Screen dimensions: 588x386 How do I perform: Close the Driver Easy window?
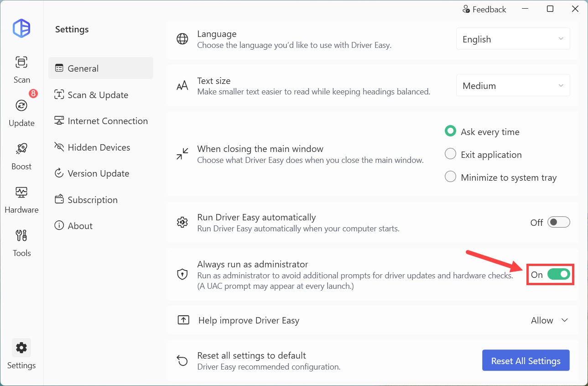(575, 9)
